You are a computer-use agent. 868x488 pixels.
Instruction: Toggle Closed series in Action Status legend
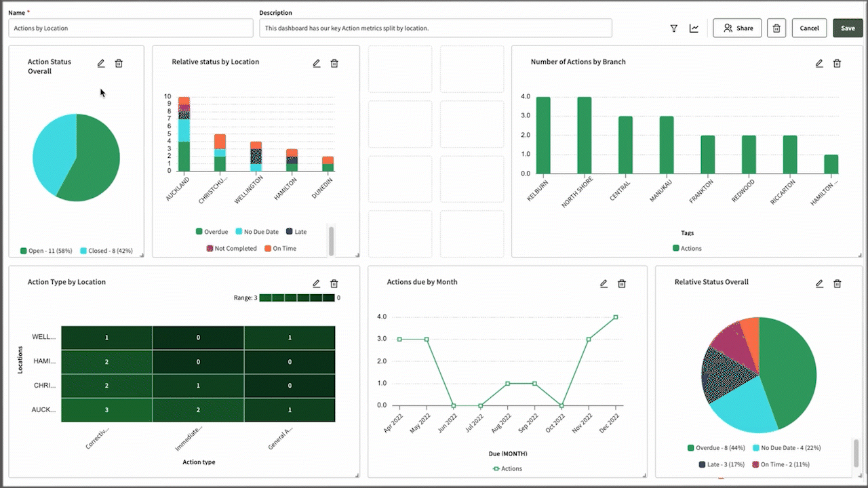tap(105, 251)
